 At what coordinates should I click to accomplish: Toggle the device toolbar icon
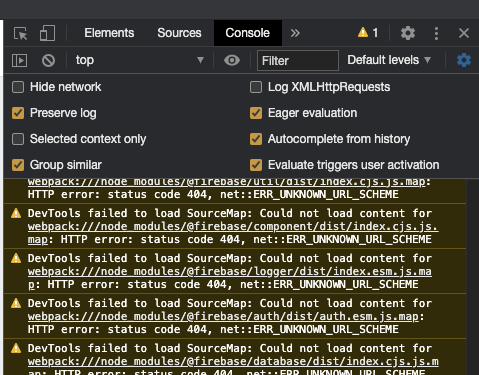point(47,33)
